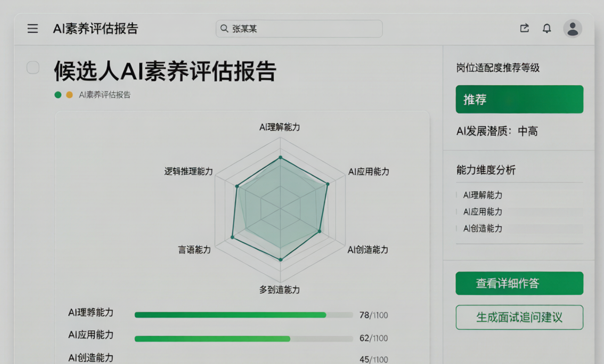Click the 62/1100 score value
The image size is (604, 364).
(x=374, y=338)
